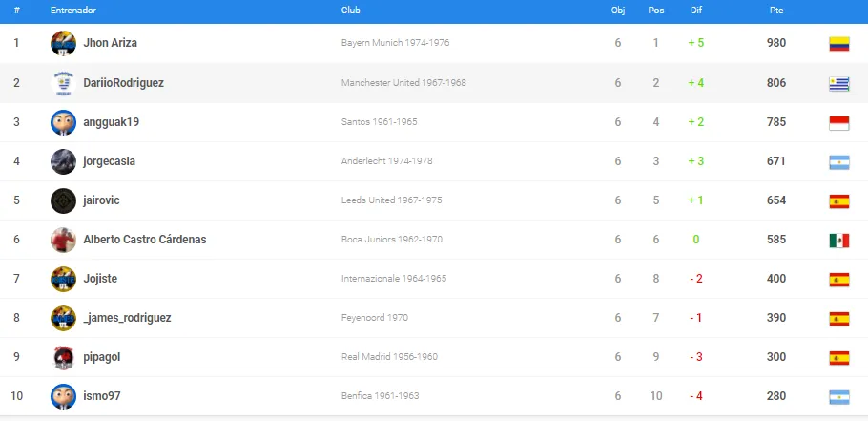Open angguak19's manager profile
Image resolution: width=868 pixels, height=421 pixels.
pyautogui.click(x=112, y=122)
